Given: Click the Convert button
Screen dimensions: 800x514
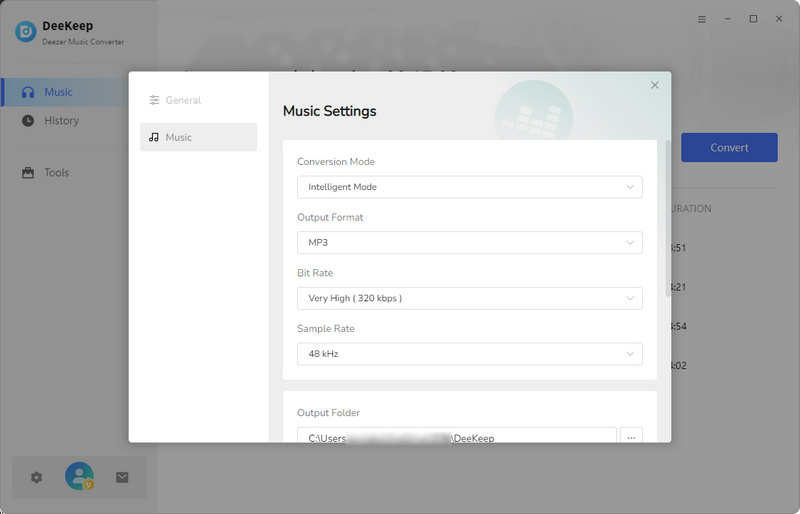Looking at the screenshot, I should coord(729,148).
